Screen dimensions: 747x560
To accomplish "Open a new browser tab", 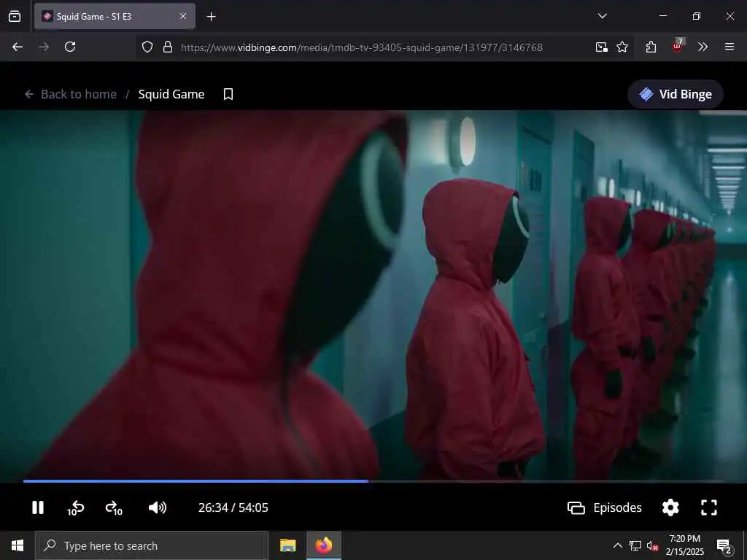I will pos(211,17).
